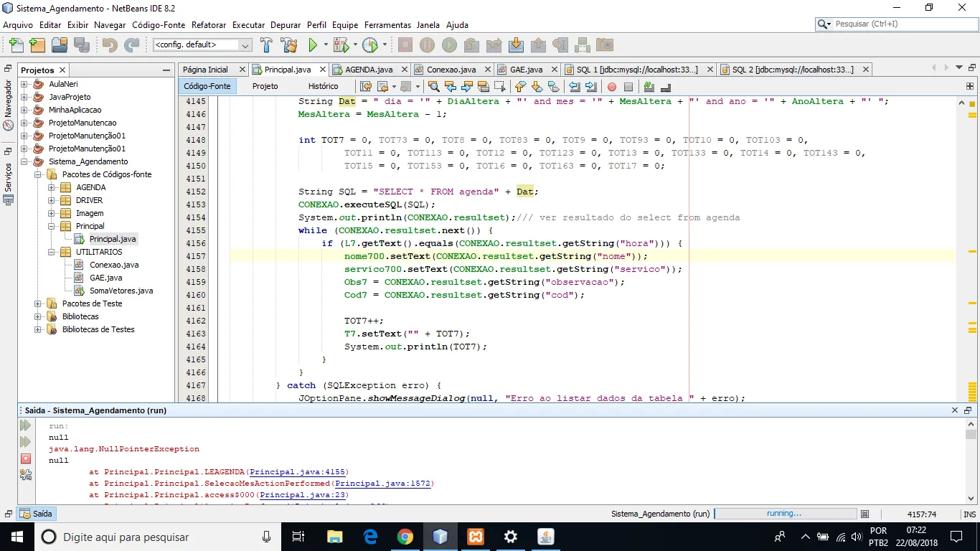Open the Refatorar menu
This screenshot has width=980, height=551.
209,25
